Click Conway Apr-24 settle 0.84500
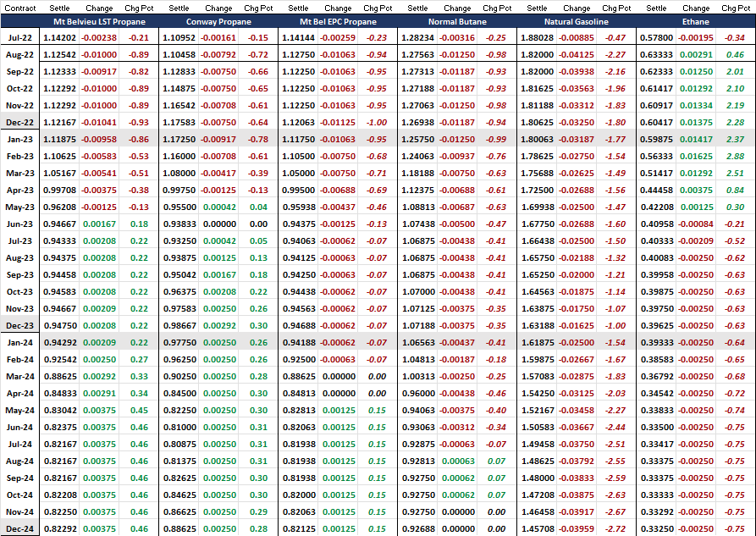Viewport: 756px width, 536px height. tap(179, 393)
